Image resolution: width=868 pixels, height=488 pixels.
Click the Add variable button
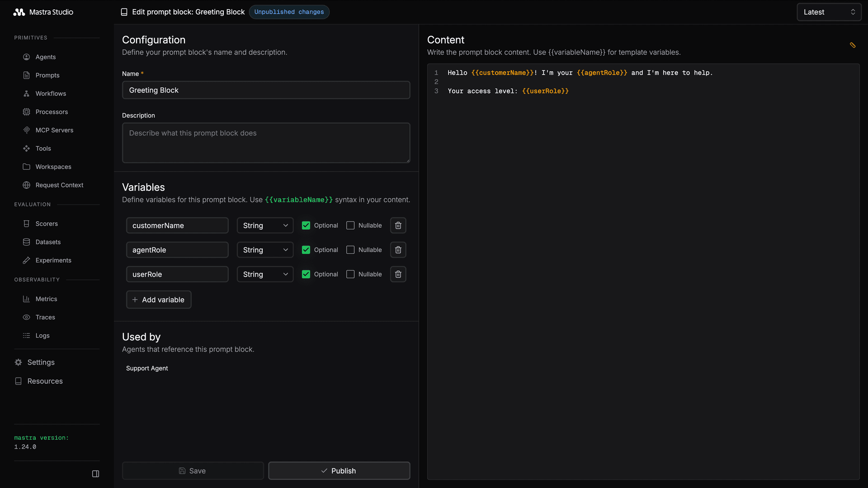159,300
